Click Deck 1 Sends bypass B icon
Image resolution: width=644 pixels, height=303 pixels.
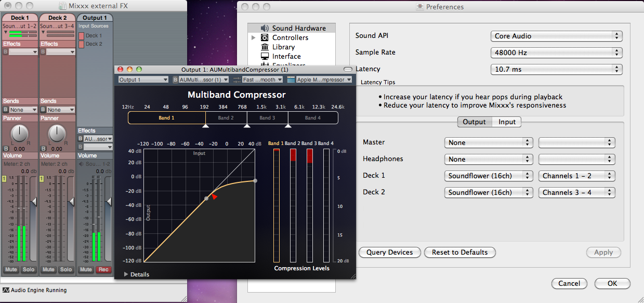coord(6,110)
